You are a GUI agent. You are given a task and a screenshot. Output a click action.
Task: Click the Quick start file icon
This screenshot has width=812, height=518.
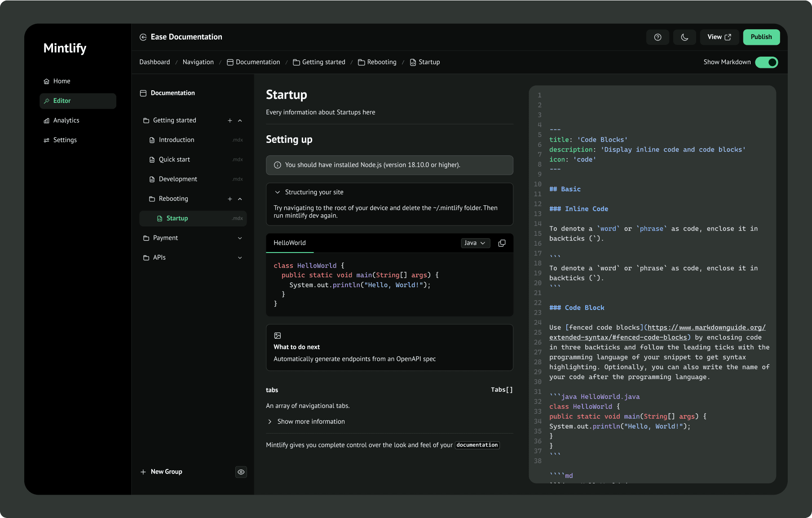[152, 159]
